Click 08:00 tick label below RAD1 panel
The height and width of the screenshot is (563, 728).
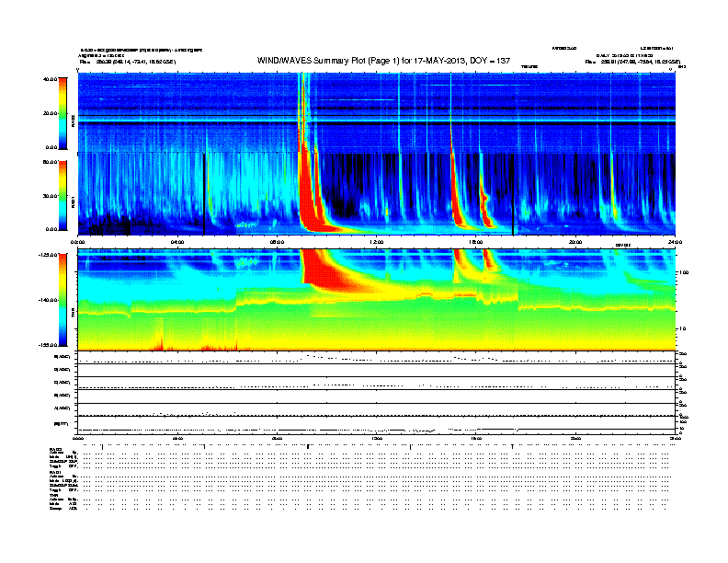[x=277, y=242]
